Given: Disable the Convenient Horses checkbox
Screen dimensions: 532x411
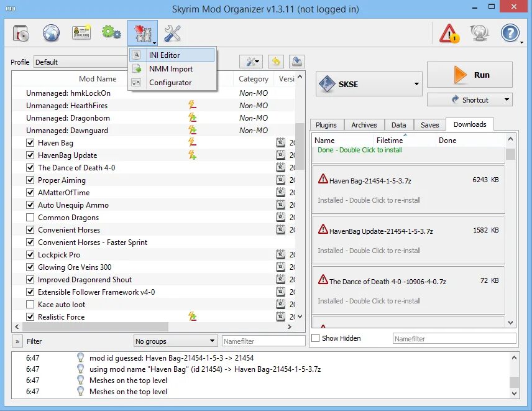Looking at the screenshot, I should (x=30, y=230).
